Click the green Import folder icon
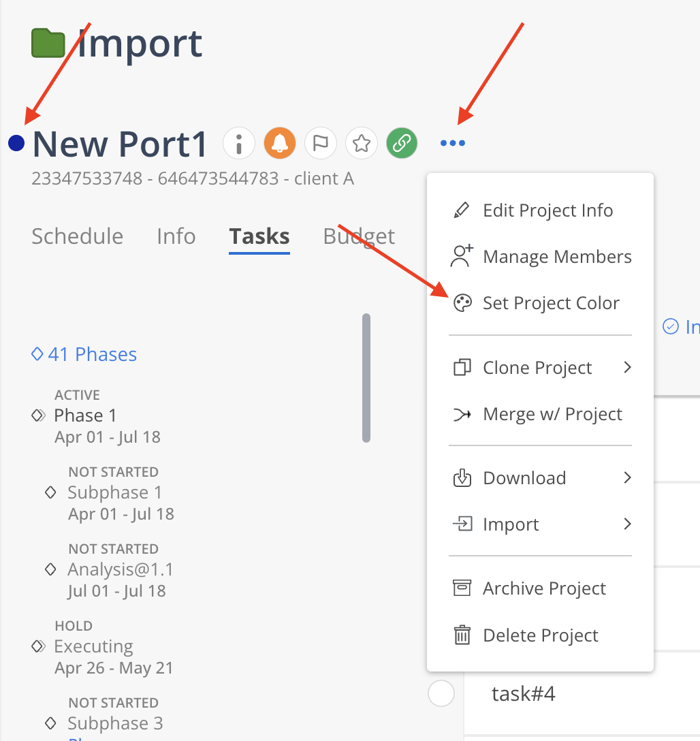The width and height of the screenshot is (700, 741). 48,44
